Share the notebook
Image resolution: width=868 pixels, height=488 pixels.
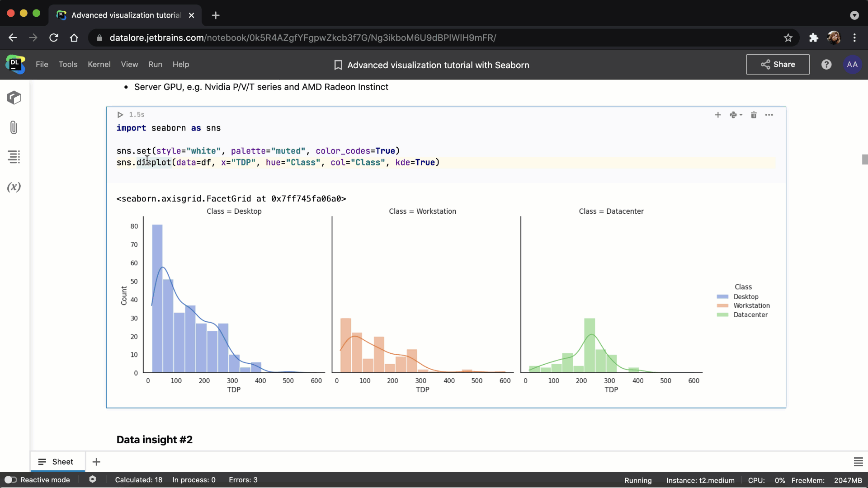(778, 65)
